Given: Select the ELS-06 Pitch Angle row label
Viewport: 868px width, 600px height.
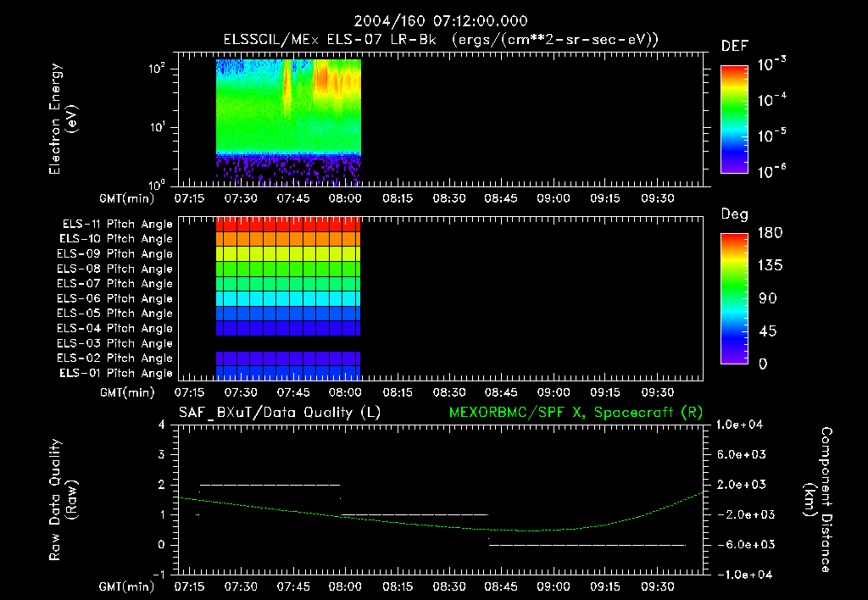Looking at the screenshot, I should coord(114,298).
